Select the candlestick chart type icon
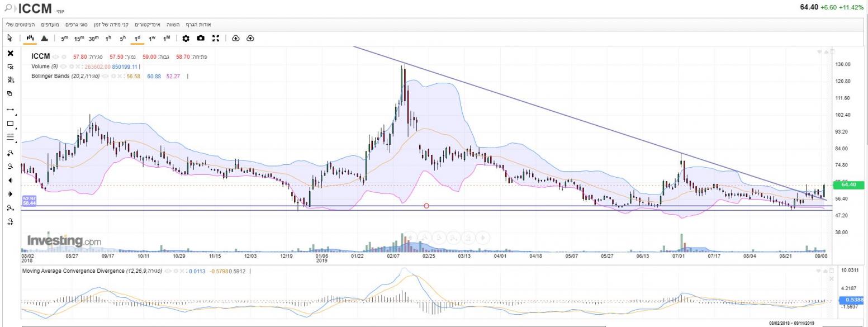This screenshot has height=327, width=868. (30, 38)
